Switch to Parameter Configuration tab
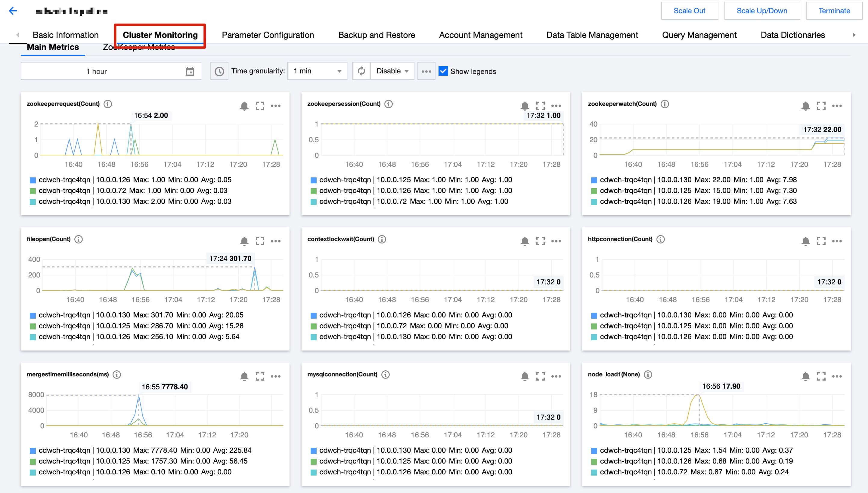The height and width of the screenshot is (493, 868). [268, 35]
